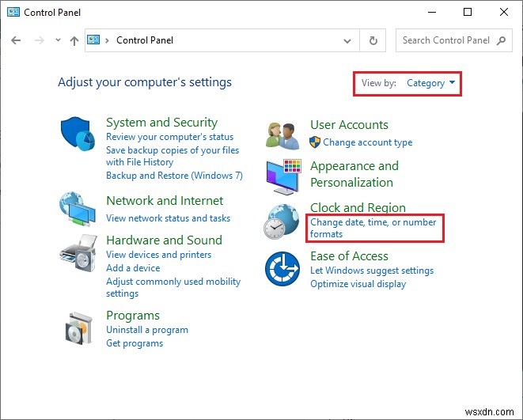Click View network status and tasks
The image size is (523, 420).
point(168,218)
